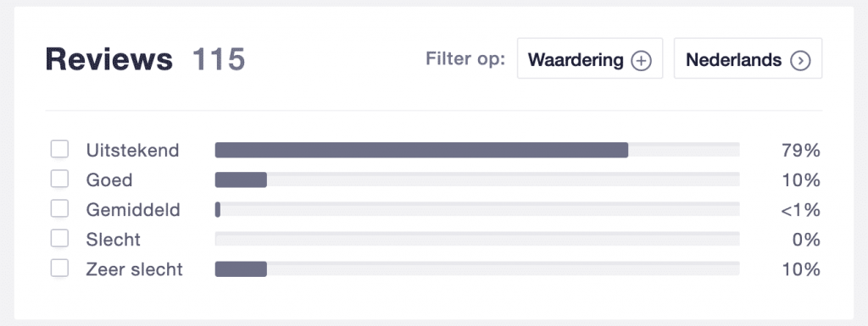Open the Nederlands language dropdown
868x326 pixels.
tap(748, 58)
